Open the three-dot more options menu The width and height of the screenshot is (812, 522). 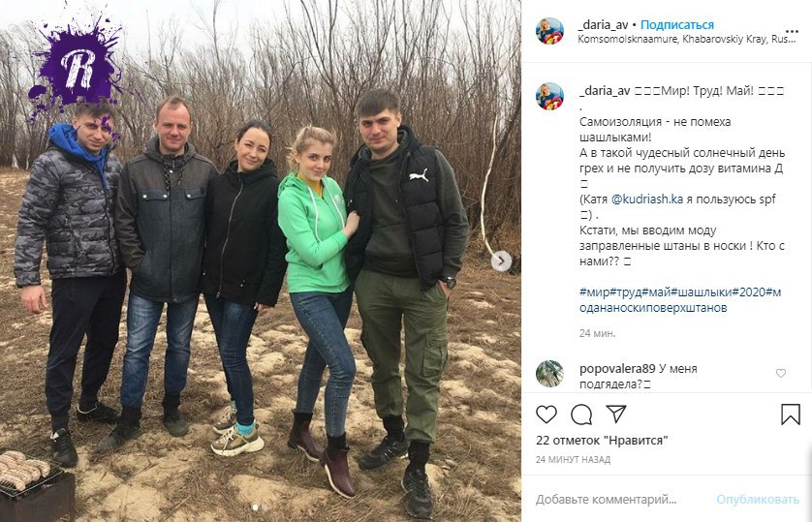(x=792, y=32)
